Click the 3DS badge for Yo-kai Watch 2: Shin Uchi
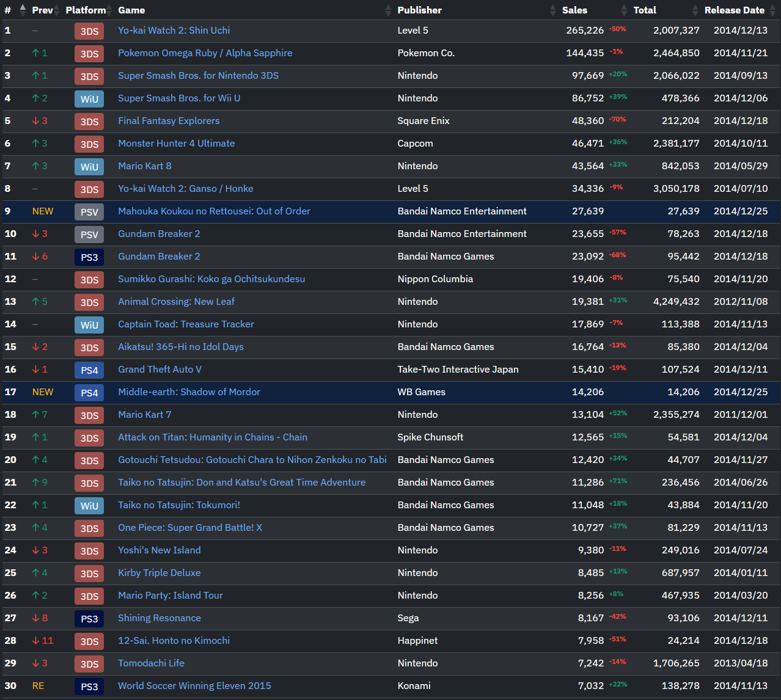781x700 pixels. coord(89,31)
